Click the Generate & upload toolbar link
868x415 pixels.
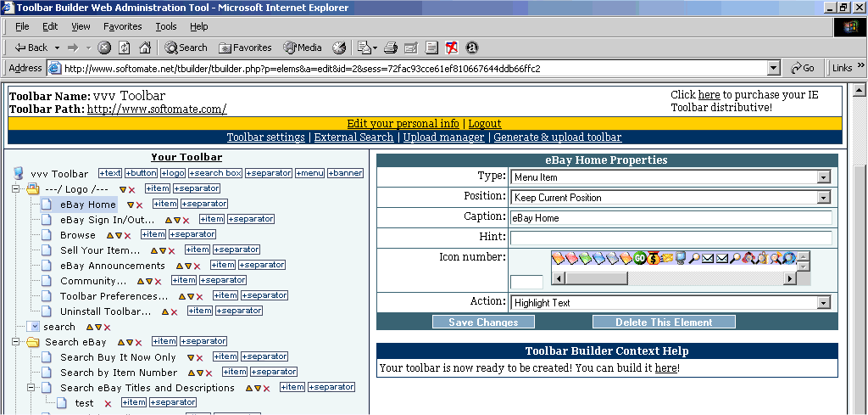click(x=558, y=137)
